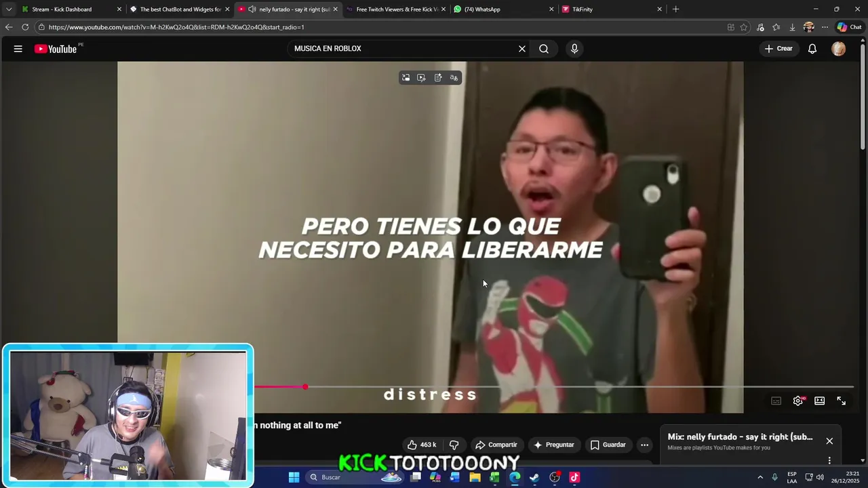The width and height of the screenshot is (868, 488).
Task: Enter full screen on the video
Action: 842,401
